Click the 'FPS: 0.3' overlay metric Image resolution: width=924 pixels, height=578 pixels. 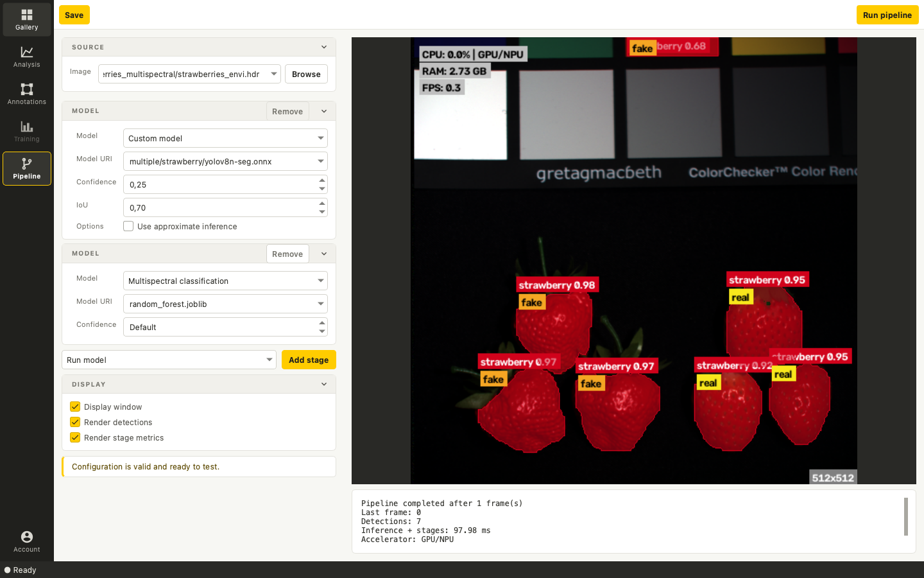441,88
